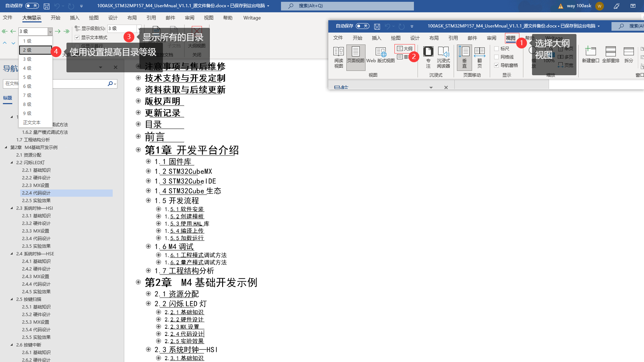
Task: Uncheck Show Text Formatting (显示文本格式)
Action: tap(77, 38)
